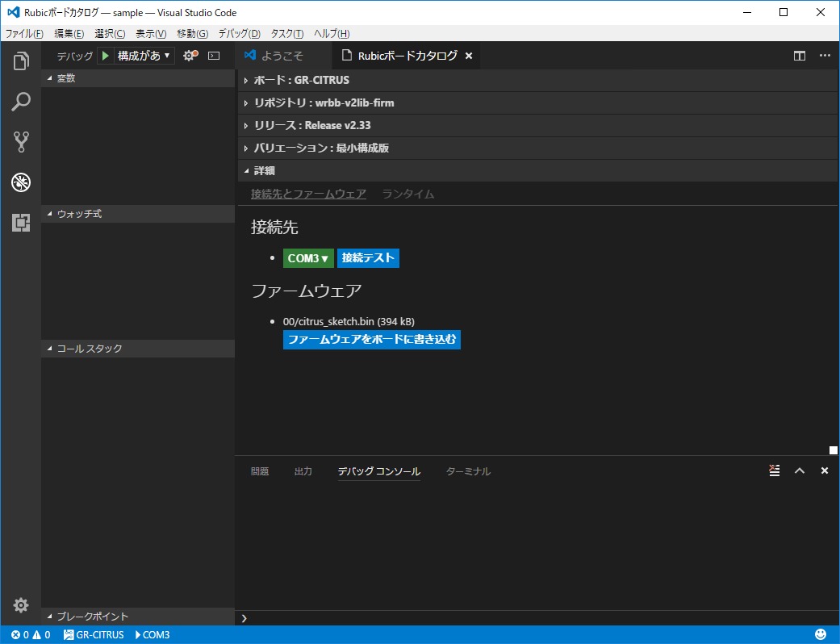Open the タスク(T) menu
This screenshot has width=840, height=644.
(287, 34)
